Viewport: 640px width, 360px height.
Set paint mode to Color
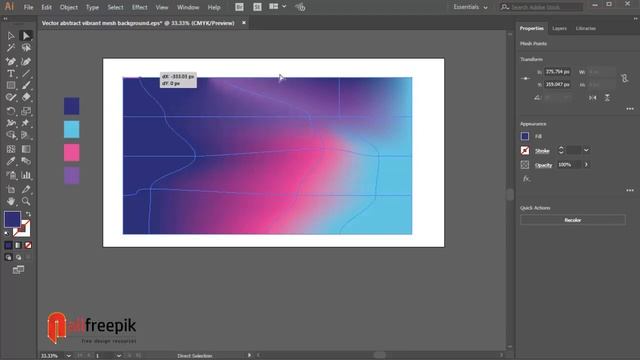click(8, 245)
